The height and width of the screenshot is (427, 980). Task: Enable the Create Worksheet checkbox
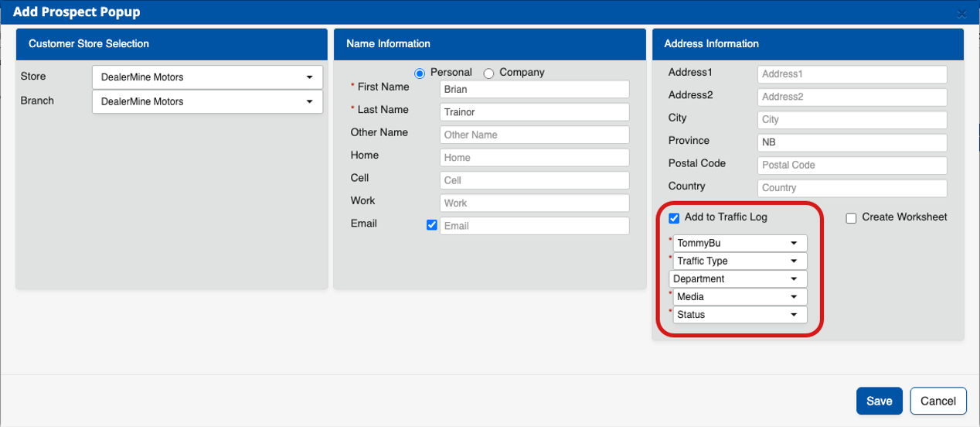coord(851,218)
